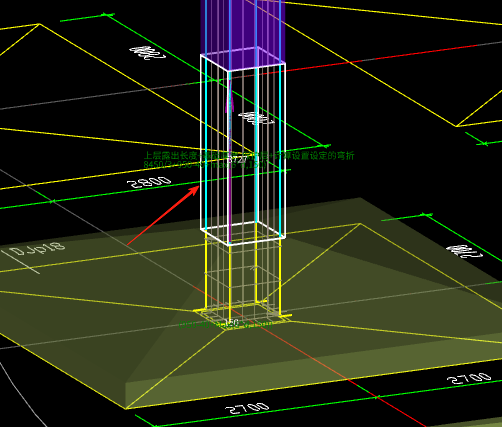Image resolution: width=502 pixels, height=427 pixels.
Task: Select the DJp18 foundation label
Action: coord(37,248)
